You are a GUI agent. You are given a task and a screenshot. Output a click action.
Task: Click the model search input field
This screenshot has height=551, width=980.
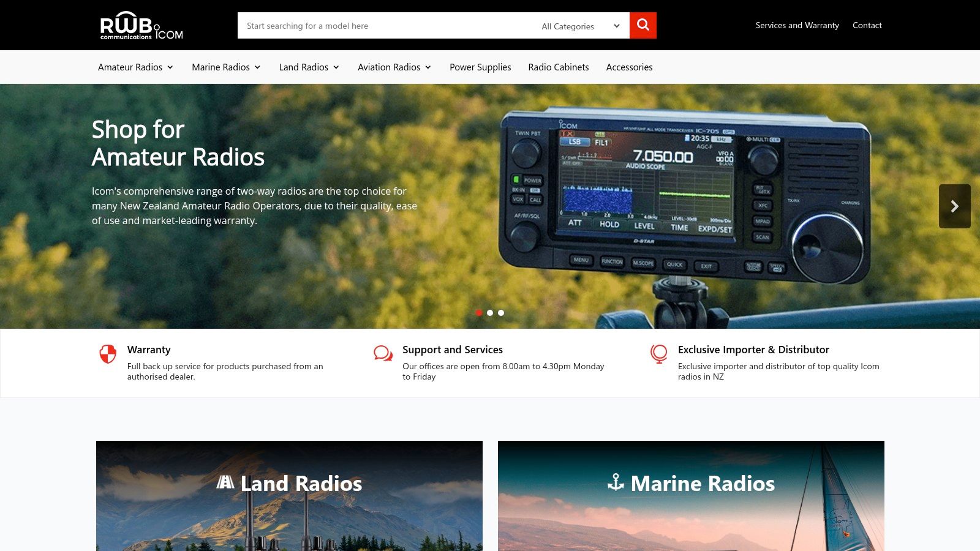(386, 26)
